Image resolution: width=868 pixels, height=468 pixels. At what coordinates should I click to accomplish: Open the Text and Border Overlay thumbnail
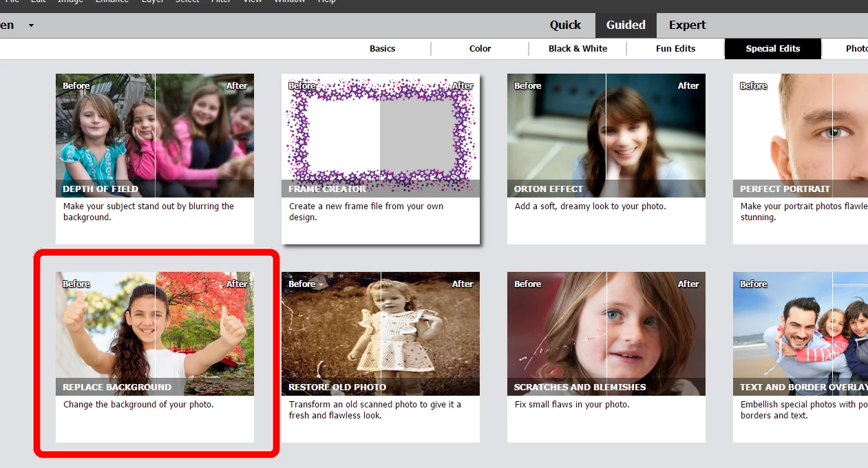pos(801,334)
